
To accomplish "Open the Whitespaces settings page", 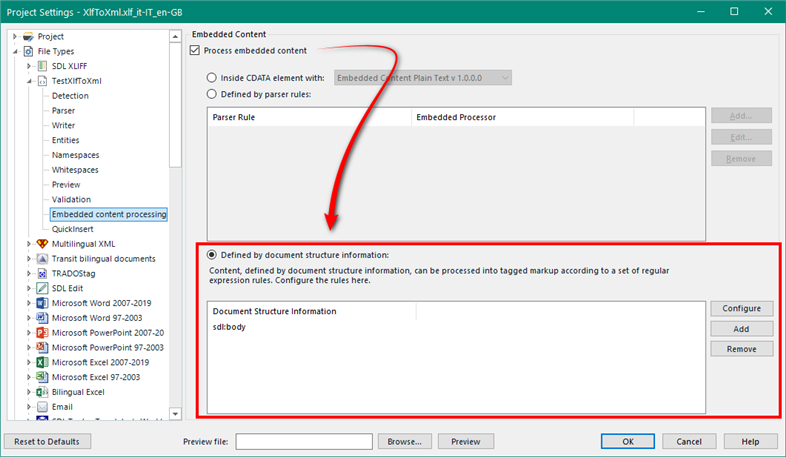I will (75, 170).
